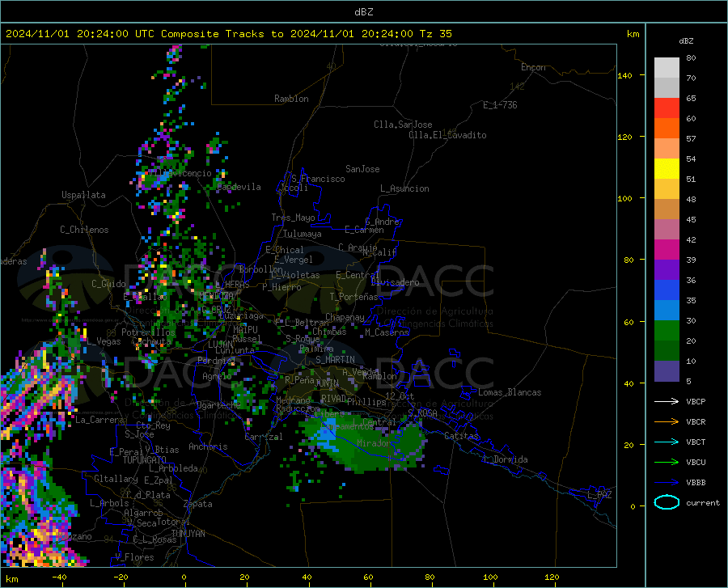Click the SanJose map label
The width and height of the screenshot is (728, 588).
pos(362,169)
